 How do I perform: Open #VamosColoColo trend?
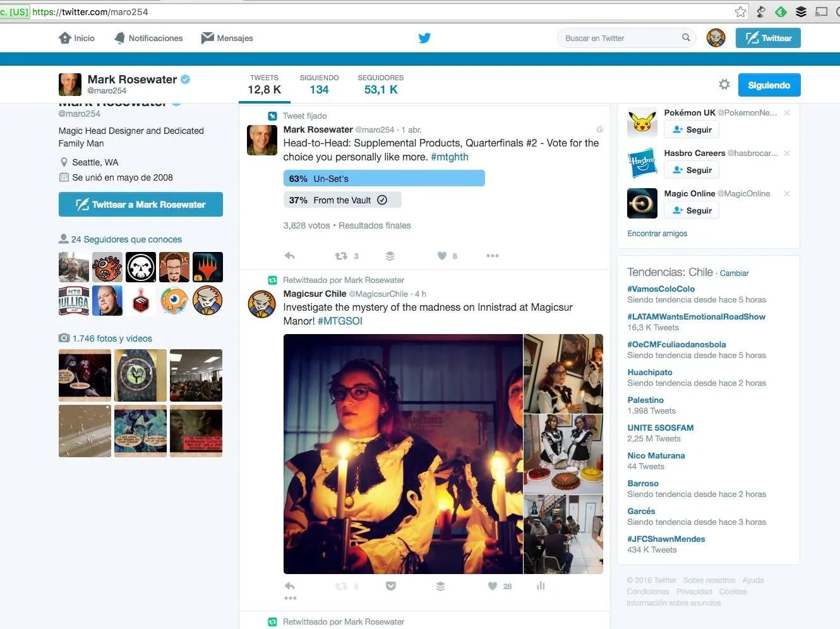coord(661,289)
